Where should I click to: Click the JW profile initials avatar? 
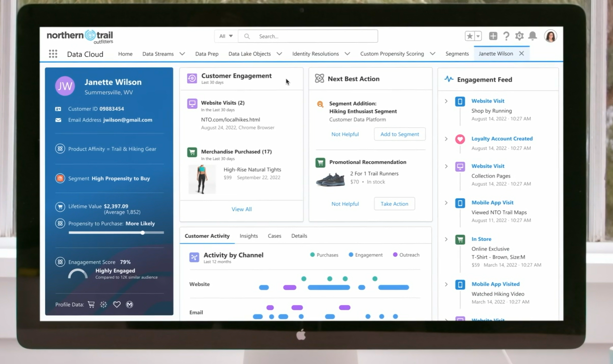click(65, 86)
